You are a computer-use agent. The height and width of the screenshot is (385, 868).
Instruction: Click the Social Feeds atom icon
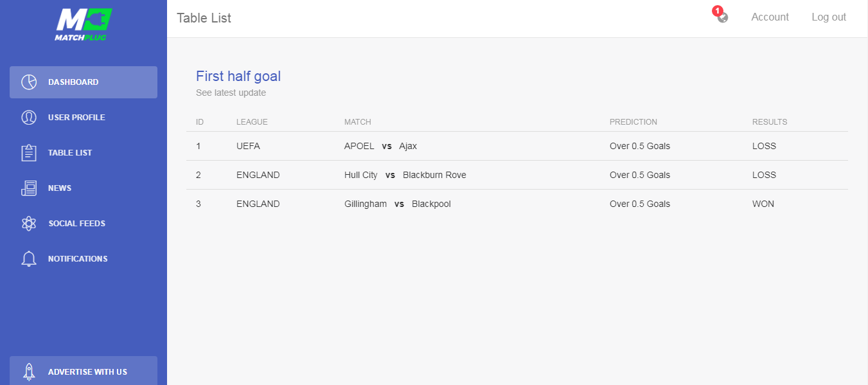tap(29, 224)
